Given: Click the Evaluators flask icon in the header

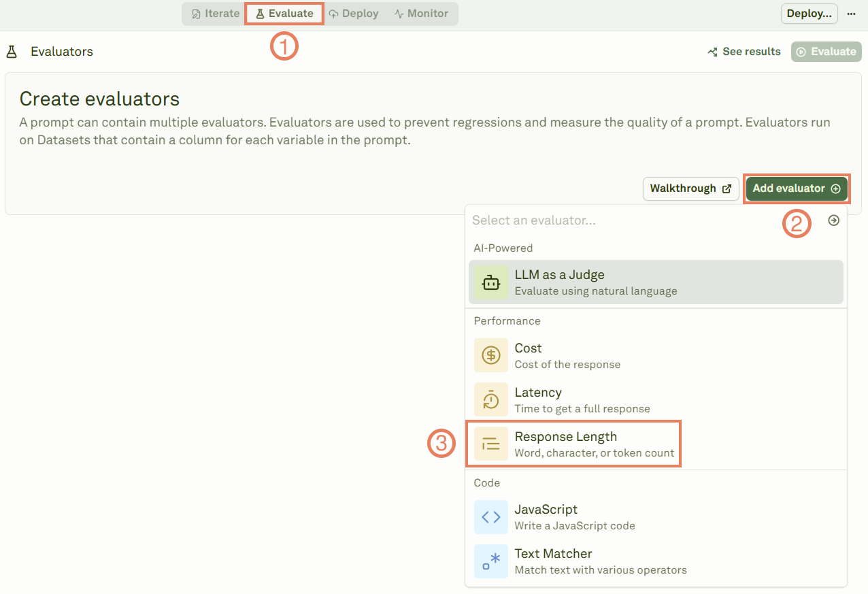Looking at the screenshot, I should point(11,51).
